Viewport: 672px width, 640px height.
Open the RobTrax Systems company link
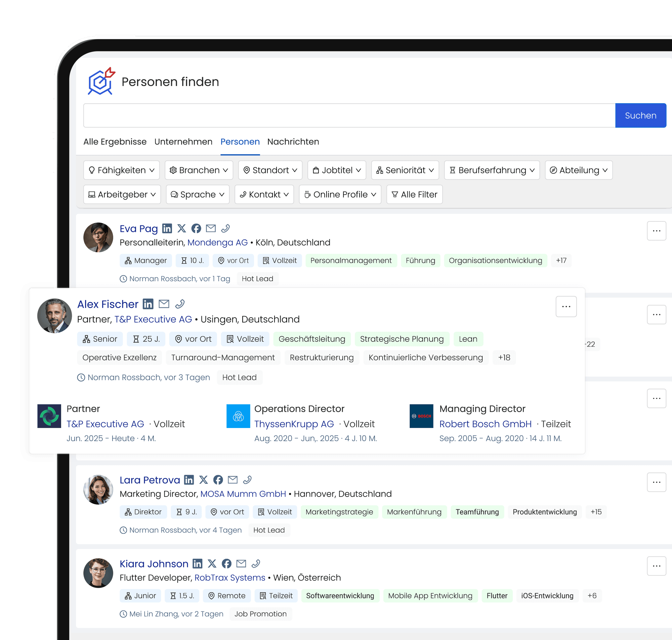pyautogui.click(x=229, y=578)
